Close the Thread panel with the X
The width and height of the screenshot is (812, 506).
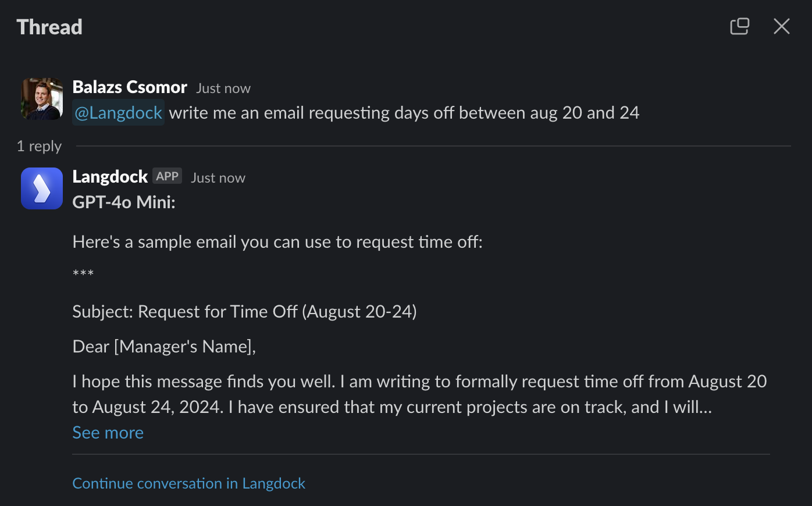[781, 26]
